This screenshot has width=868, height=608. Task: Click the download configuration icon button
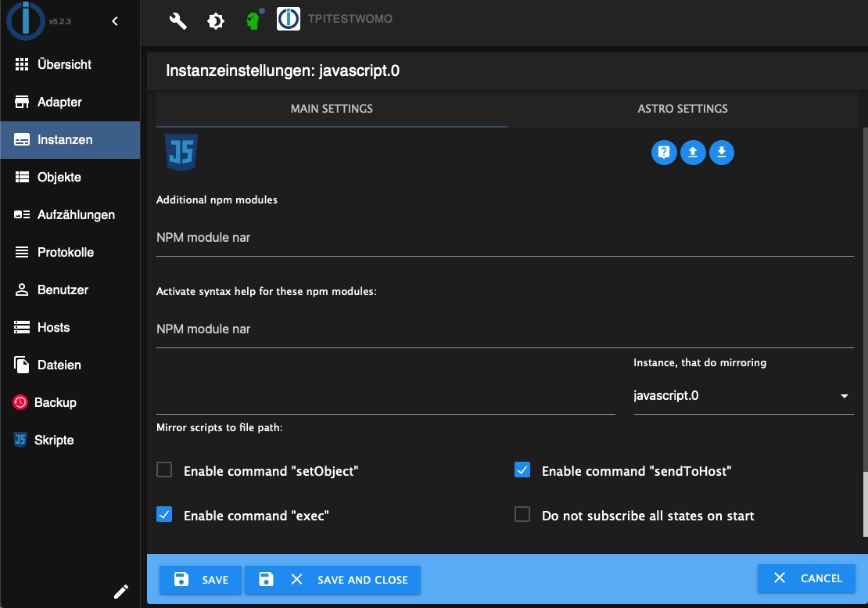tap(721, 153)
